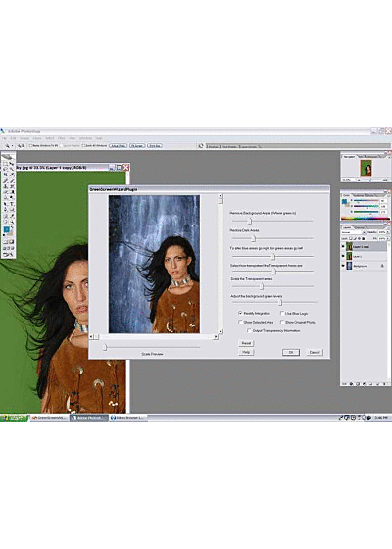Screen dimensions: 392x549
Task: Enable the Show Selected Area checkbox
Action: point(240,322)
